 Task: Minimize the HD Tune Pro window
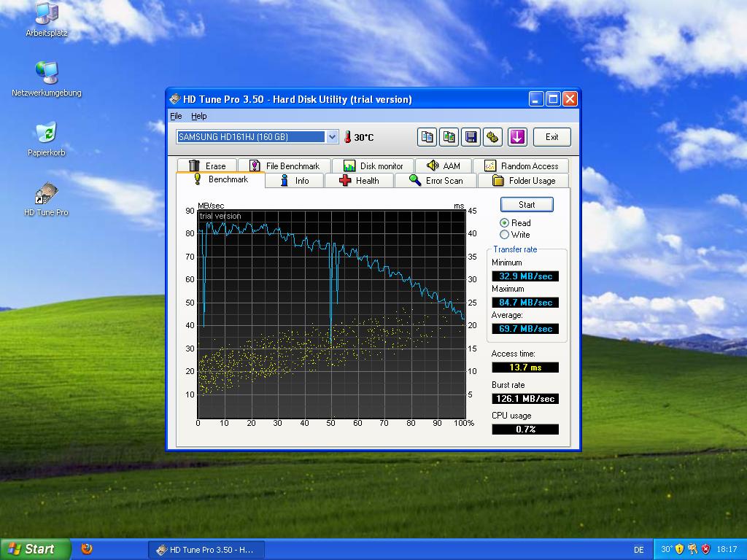(x=536, y=99)
